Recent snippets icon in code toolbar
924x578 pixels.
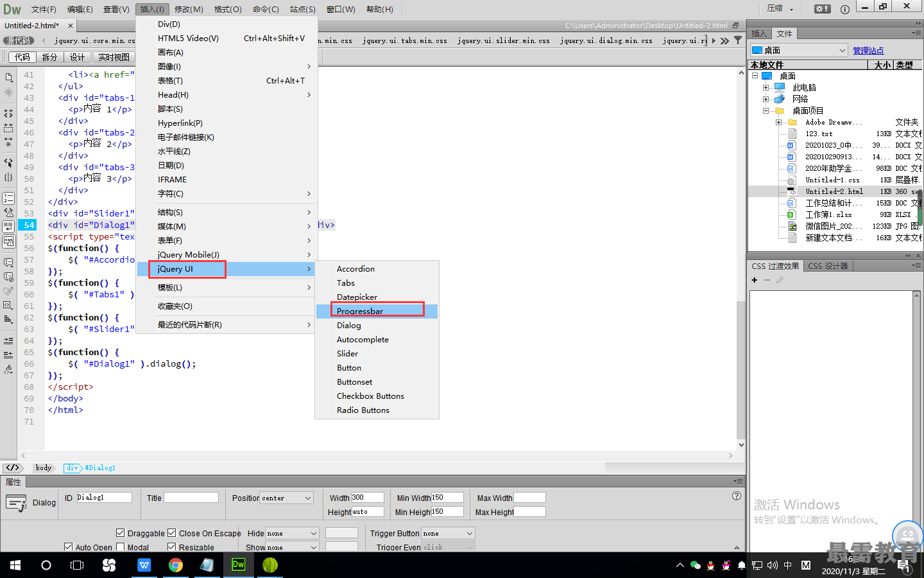coord(8,291)
